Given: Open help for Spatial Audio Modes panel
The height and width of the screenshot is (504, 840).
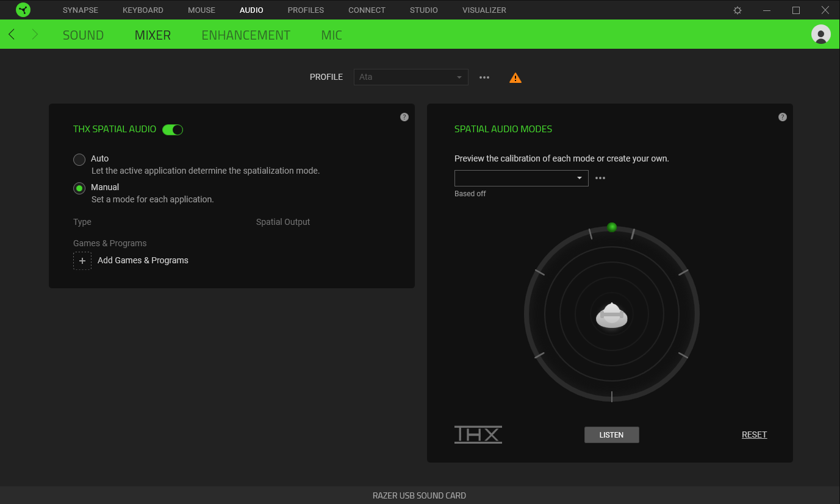Looking at the screenshot, I should [783, 117].
